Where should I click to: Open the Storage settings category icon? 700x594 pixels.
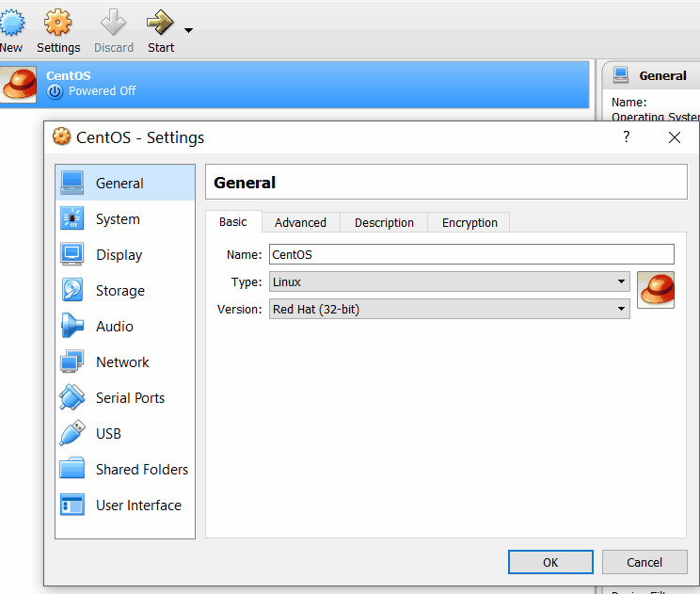pyautogui.click(x=72, y=290)
